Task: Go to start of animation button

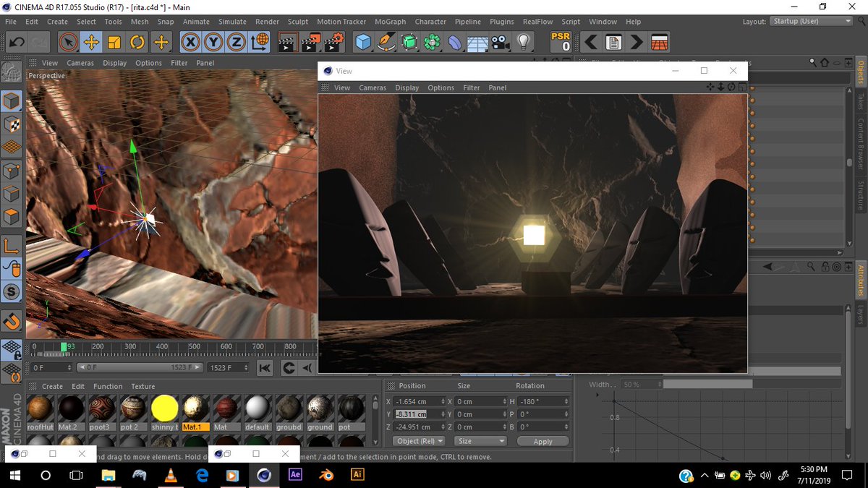Action: 265,368
